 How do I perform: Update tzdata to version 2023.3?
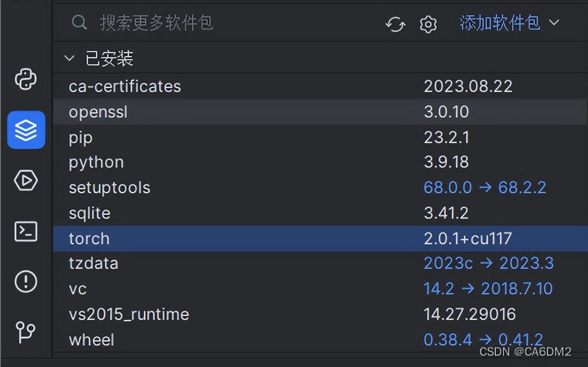click(527, 263)
